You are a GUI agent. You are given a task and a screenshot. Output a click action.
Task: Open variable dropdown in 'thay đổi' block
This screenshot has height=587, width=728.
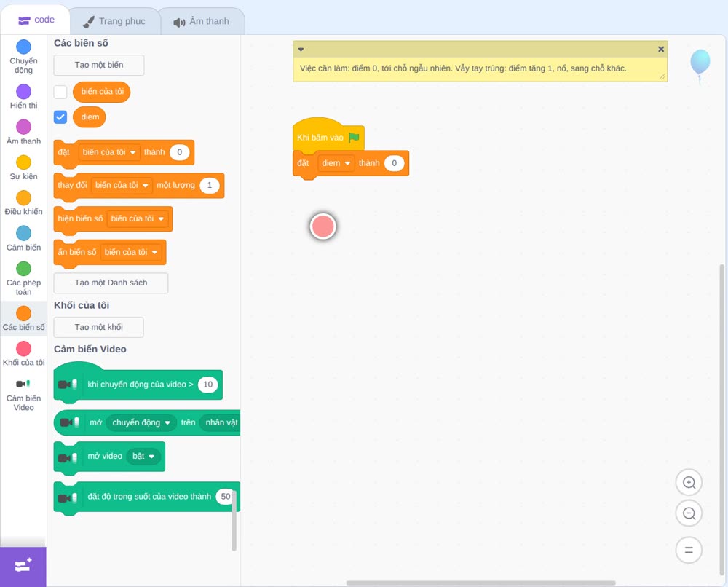(122, 185)
